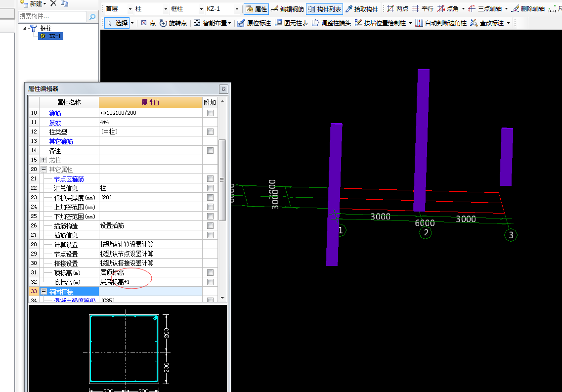Click 原位标注 in-place annotation tool
This screenshot has width=562, height=392.
pyautogui.click(x=254, y=23)
